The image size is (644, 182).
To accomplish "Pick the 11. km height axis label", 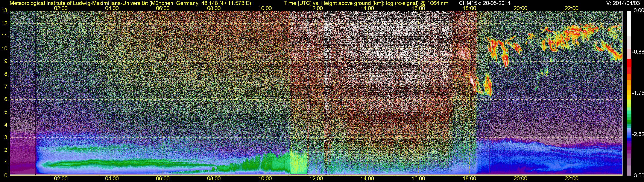I will (5, 36).
